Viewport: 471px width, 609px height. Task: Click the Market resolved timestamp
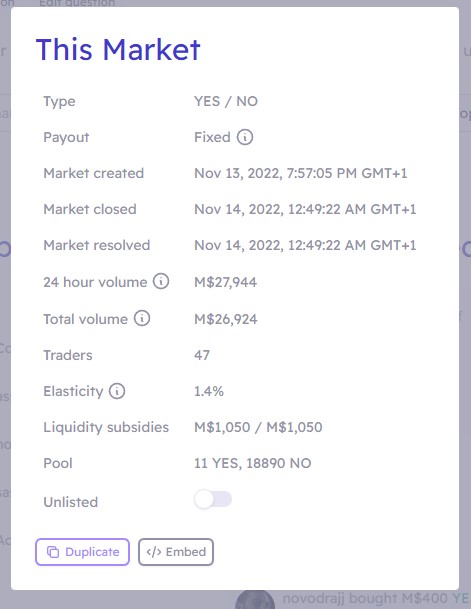[305, 245]
